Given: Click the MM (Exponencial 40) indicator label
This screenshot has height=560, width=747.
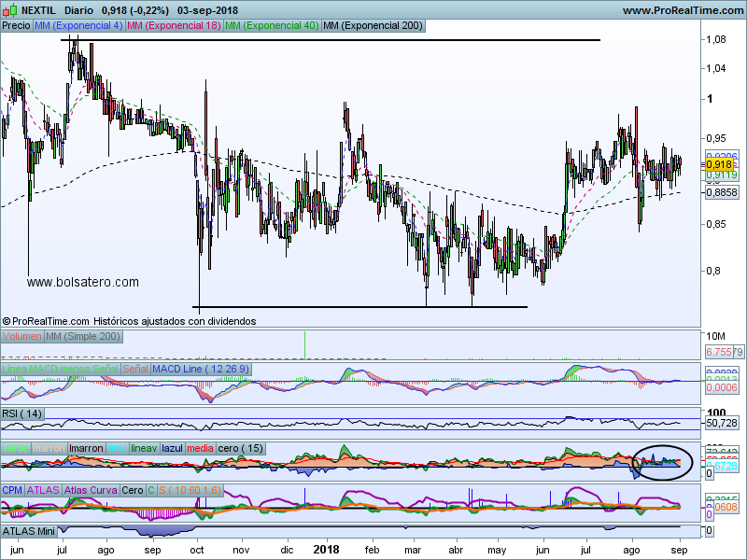Looking at the screenshot, I should point(272,26).
